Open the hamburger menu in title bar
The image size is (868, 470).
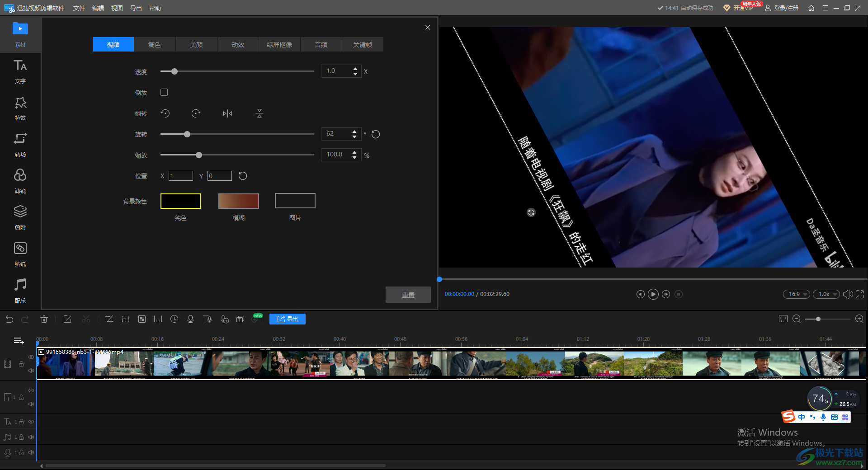coord(826,8)
